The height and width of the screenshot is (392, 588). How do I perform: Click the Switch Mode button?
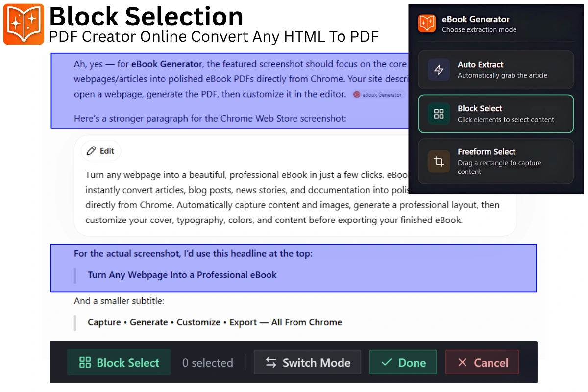(307, 363)
